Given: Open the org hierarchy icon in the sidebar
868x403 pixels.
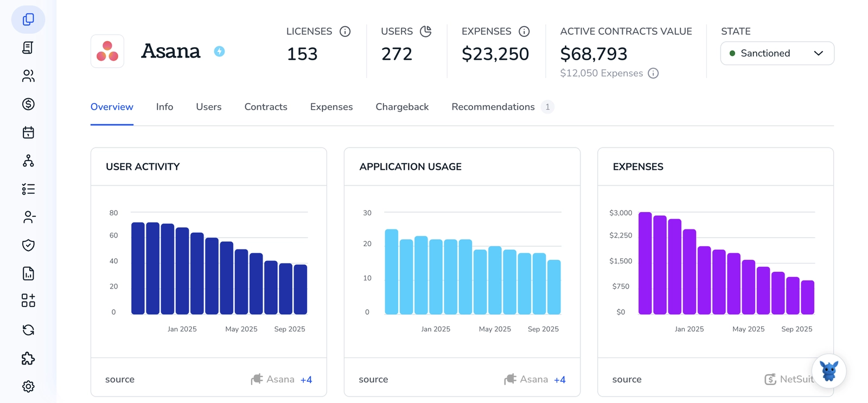Looking at the screenshot, I should point(28,161).
